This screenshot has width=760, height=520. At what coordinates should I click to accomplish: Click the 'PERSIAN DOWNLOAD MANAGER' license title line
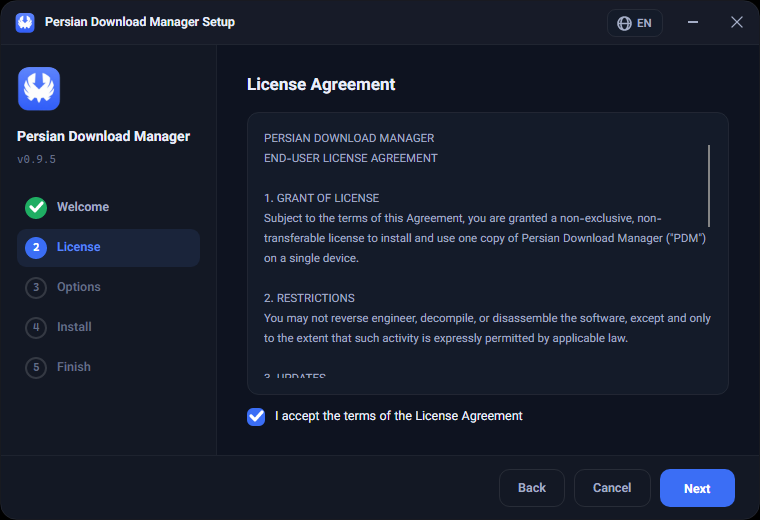tap(349, 138)
